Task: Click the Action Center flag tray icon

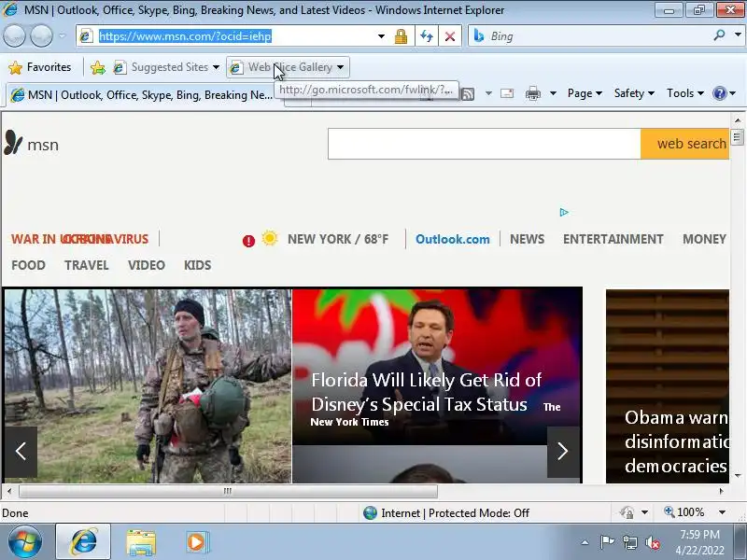Action: tap(606, 542)
